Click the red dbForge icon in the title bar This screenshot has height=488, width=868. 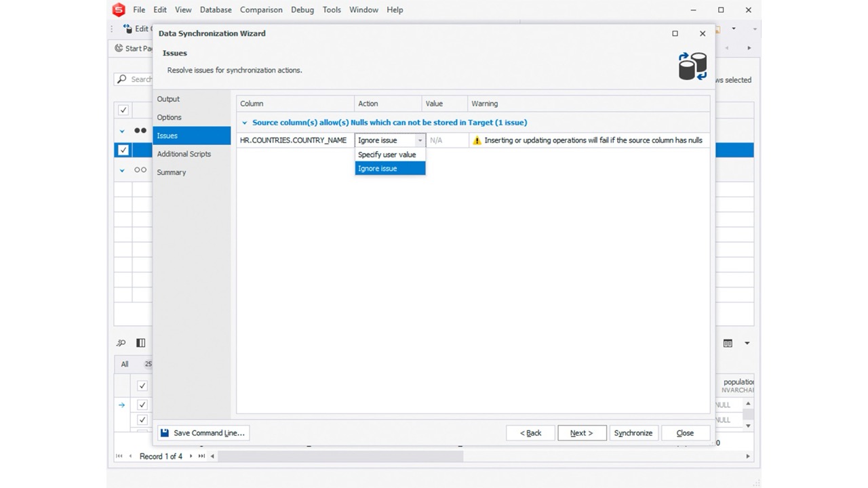tap(119, 9)
